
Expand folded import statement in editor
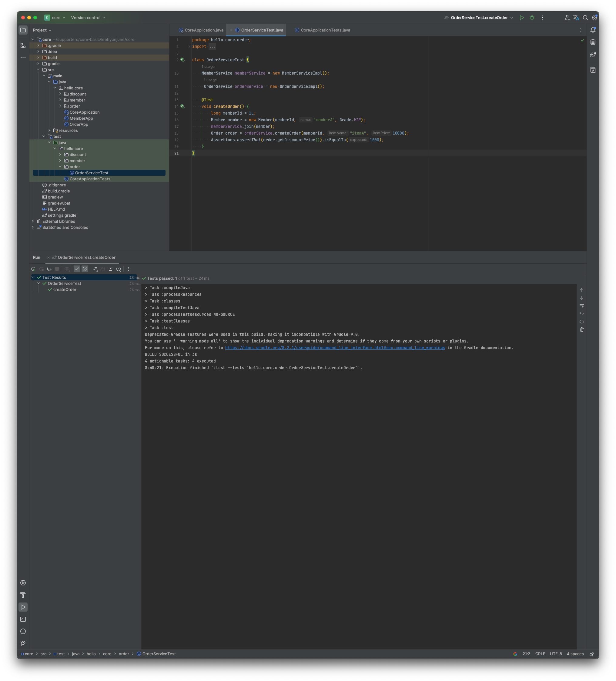tap(189, 47)
